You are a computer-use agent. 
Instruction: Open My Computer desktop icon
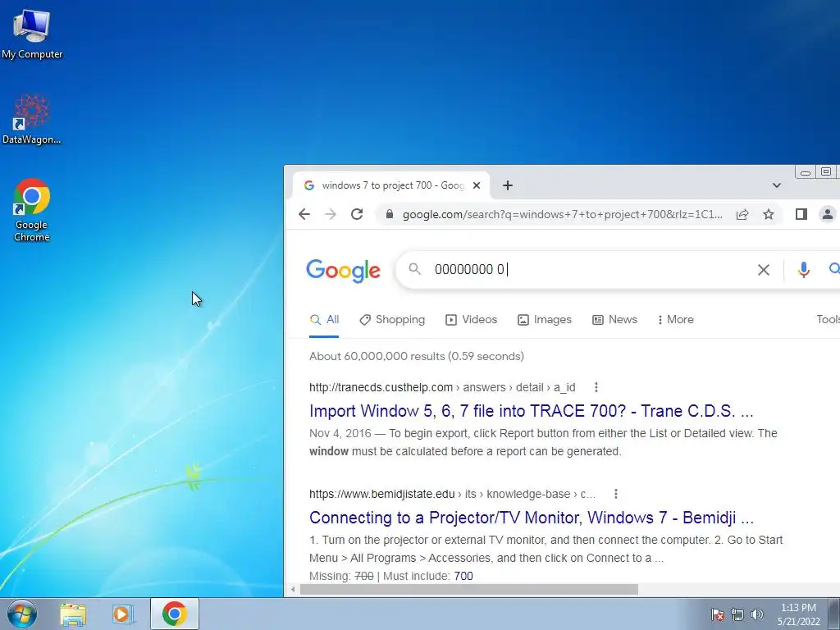coord(32,34)
